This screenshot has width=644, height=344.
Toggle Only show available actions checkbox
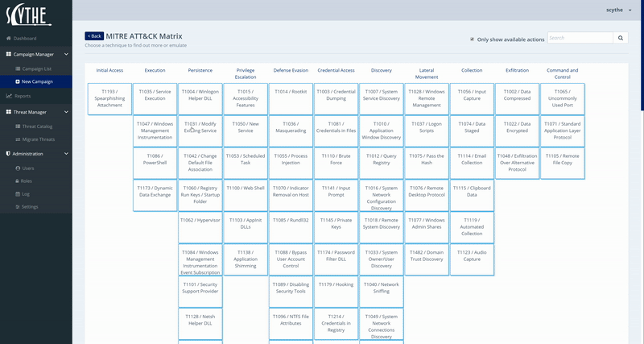coord(472,39)
